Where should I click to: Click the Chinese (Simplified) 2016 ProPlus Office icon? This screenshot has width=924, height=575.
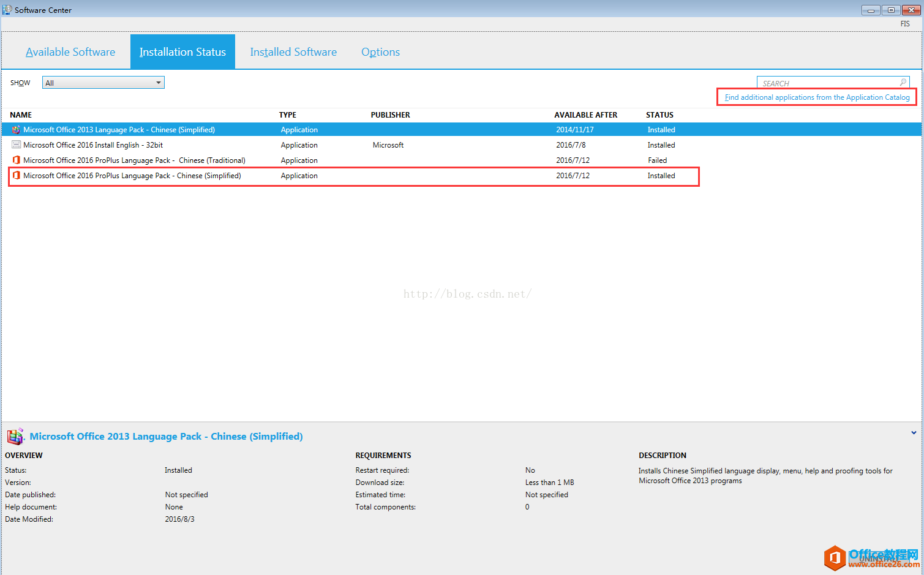[16, 176]
